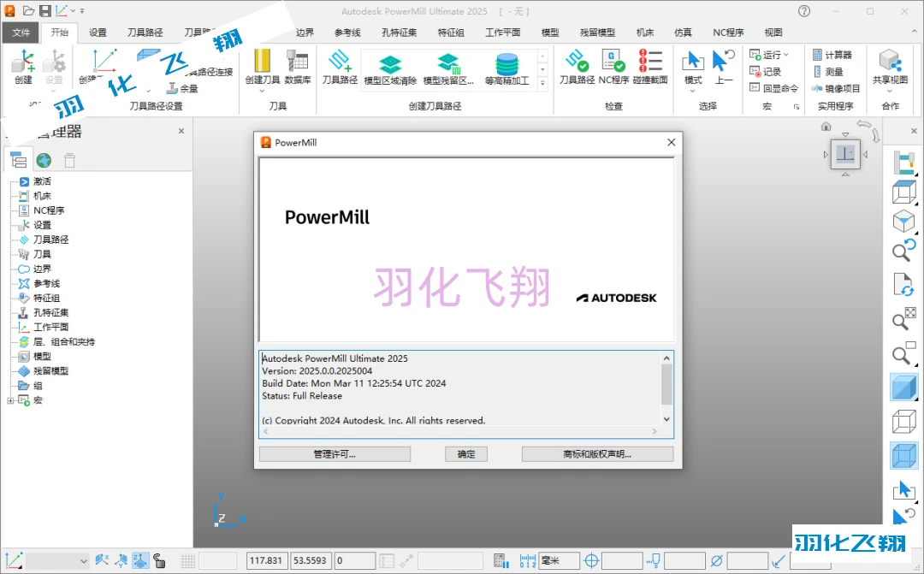Close the PowerMill about dialog
Image resolution: width=924 pixels, height=574 pixels.
point(672,143)
